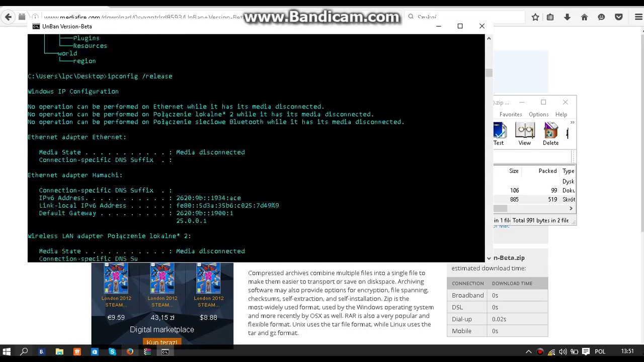Open the volume tray icon
644x362 pixels.
[562, 352]
